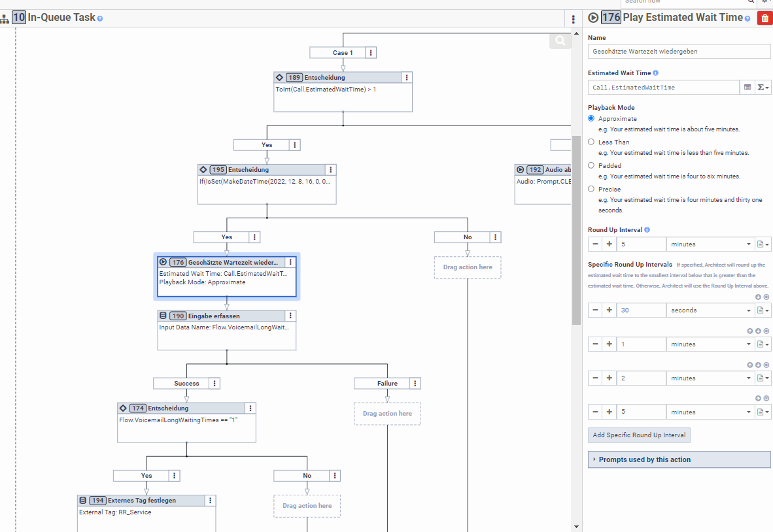Select the Failure path label
The height and width of the screenshot is (532, 773).
(x=387, y=383)
